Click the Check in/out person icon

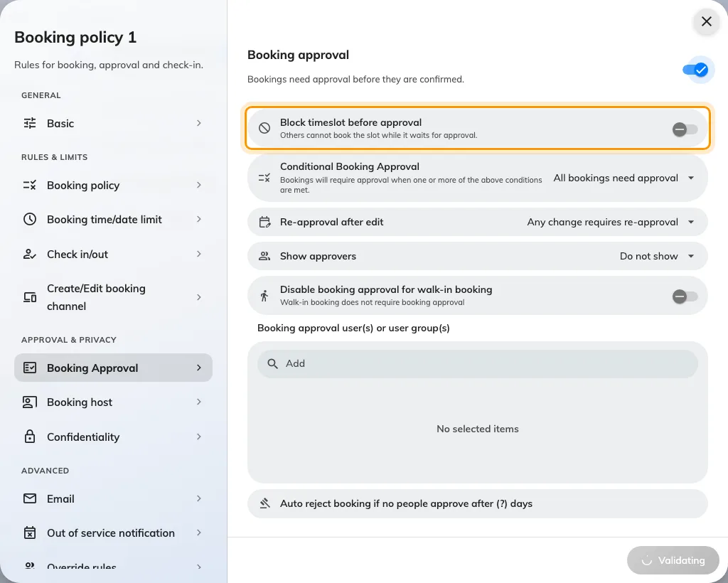click(30, 254)
